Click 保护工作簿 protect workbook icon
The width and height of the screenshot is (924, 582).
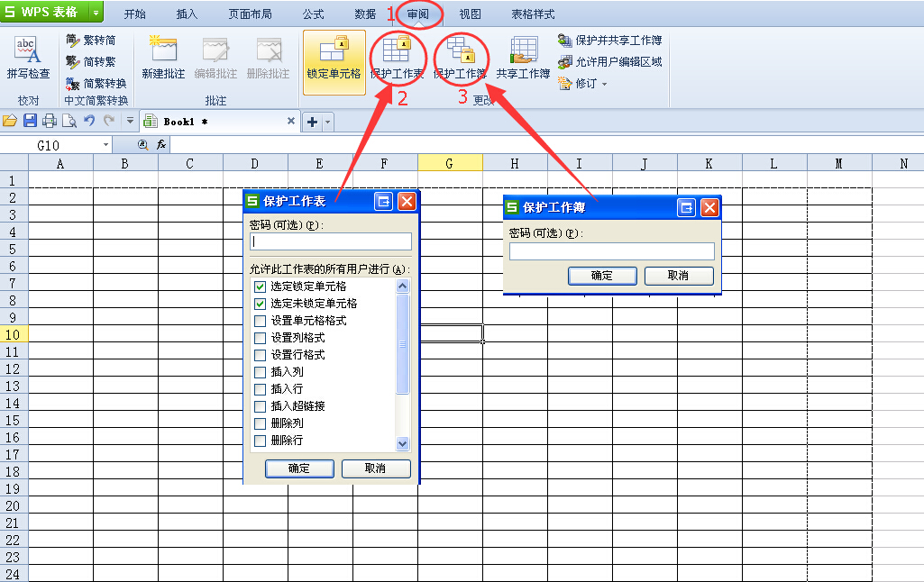[461, 50]
